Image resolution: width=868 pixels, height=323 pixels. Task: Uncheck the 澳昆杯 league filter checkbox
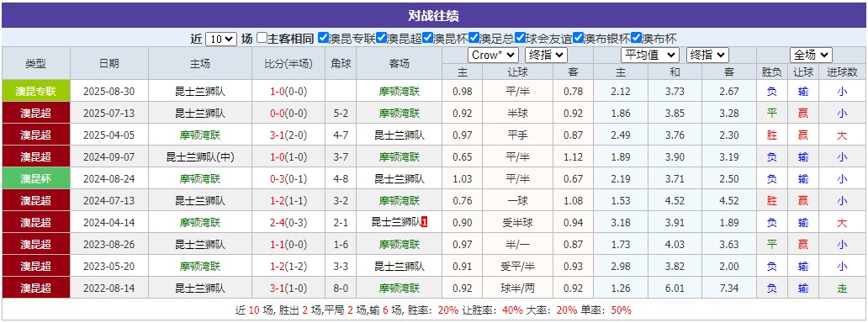[427, 38]
